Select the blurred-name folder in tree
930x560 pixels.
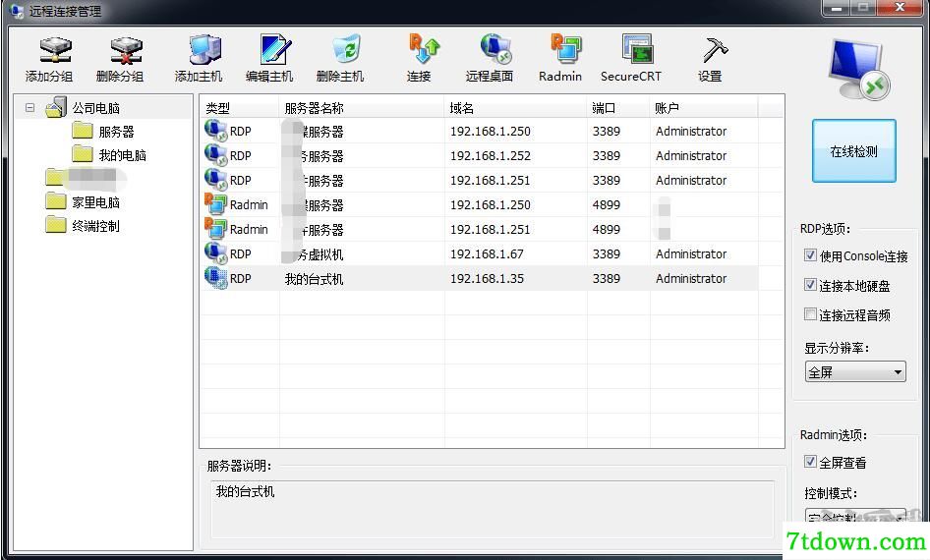(86, 178)
